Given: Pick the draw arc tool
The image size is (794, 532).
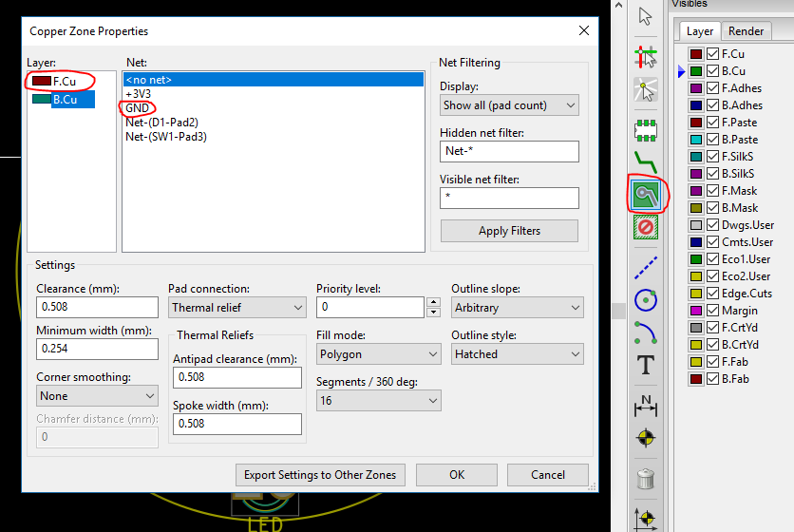Looking at the screenshot, I should point(645,332).
